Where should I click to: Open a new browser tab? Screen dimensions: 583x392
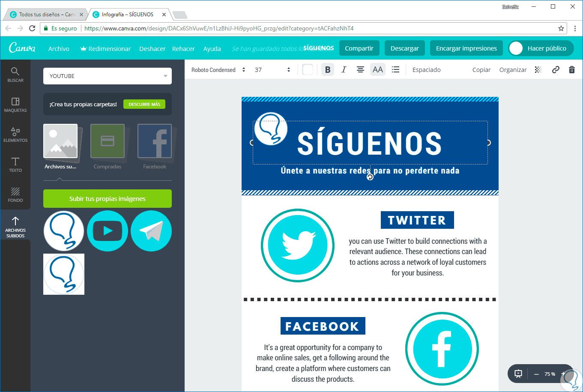click(179, 15)
